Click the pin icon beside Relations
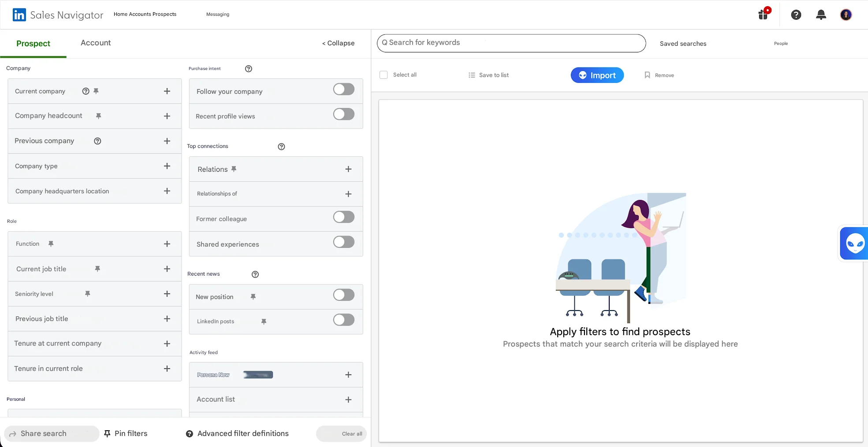This screenshot has width=868, height=447. pos(234,169)
